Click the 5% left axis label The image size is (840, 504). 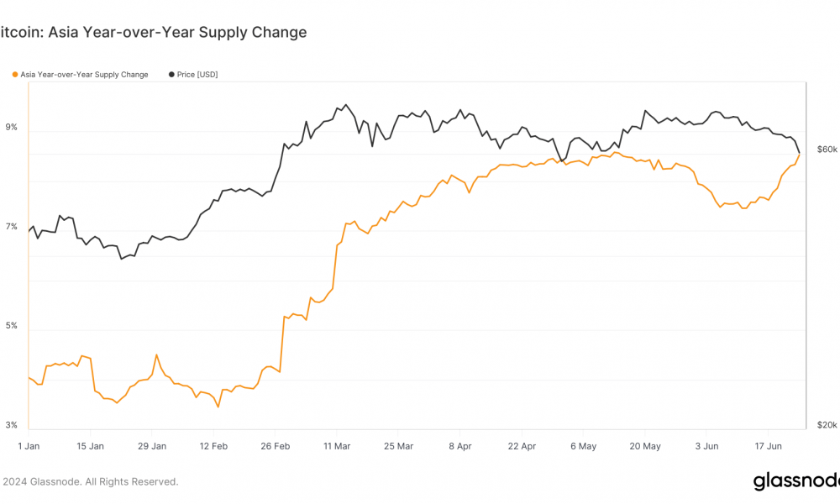click(11, 326)
